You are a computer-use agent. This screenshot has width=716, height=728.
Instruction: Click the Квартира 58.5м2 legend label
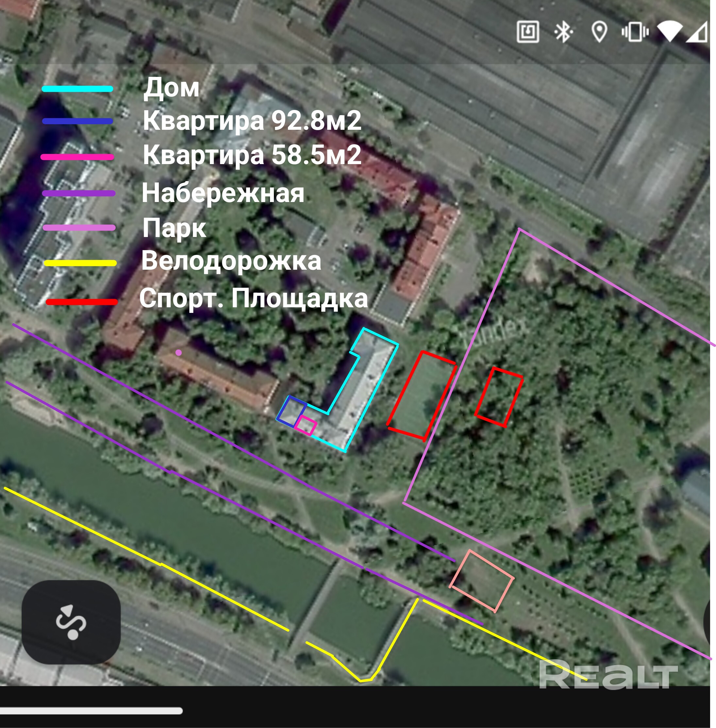tap(252, 155)
